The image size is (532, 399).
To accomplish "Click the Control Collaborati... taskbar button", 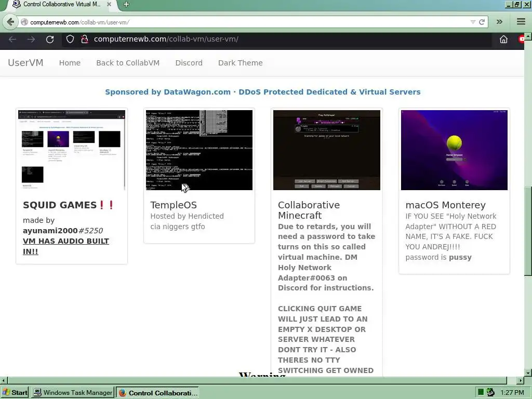I will [x=157, y=393].
